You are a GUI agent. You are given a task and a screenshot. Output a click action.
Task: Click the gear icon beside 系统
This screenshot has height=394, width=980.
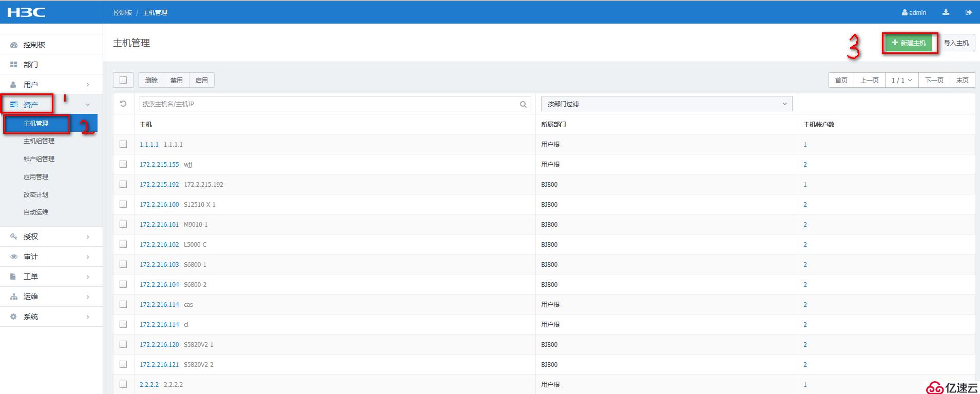pos(14,317)
